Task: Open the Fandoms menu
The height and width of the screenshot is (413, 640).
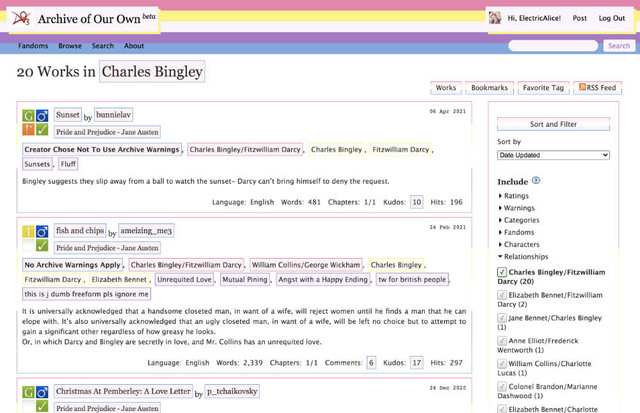Action: [33, 46]
